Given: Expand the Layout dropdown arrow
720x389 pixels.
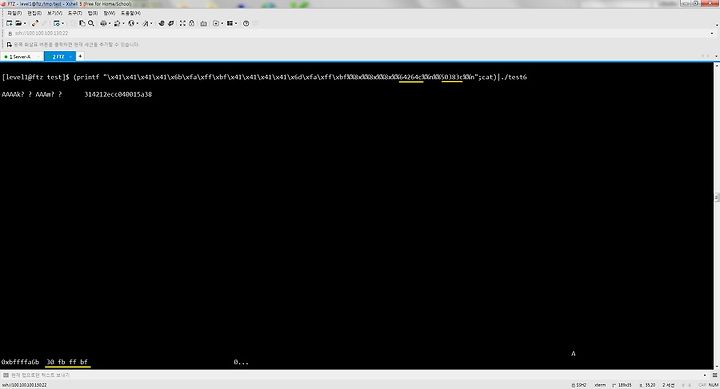Looking at the screenshot, I should pos(236,23).
